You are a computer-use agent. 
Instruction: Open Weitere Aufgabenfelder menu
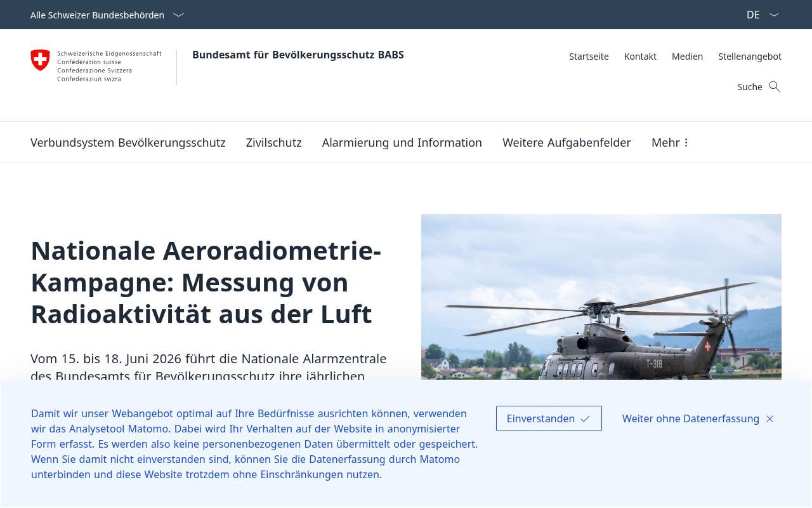pyautogui.click(x=566, y=142)
